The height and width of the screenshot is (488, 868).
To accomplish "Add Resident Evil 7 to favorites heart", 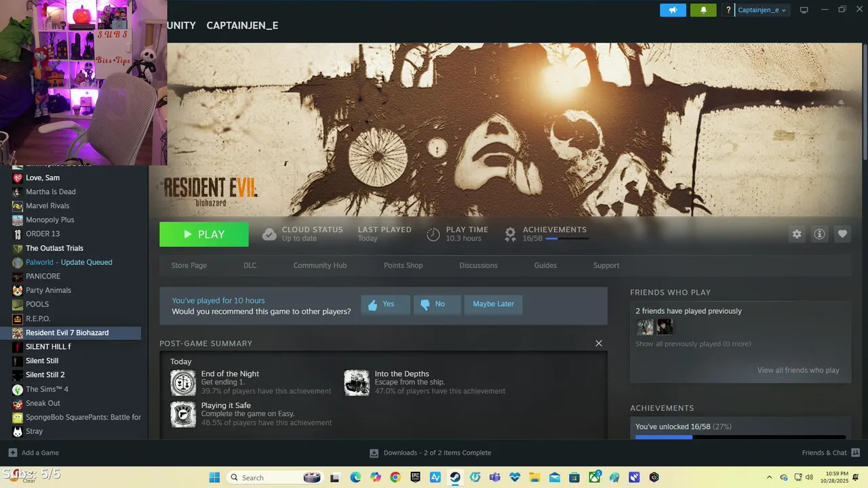I will click(x=842, y=234).
